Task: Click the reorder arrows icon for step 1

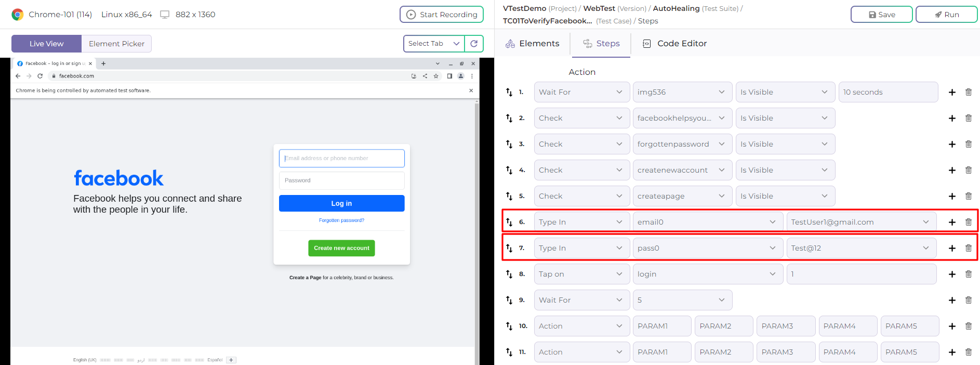Action: point(509,92)
